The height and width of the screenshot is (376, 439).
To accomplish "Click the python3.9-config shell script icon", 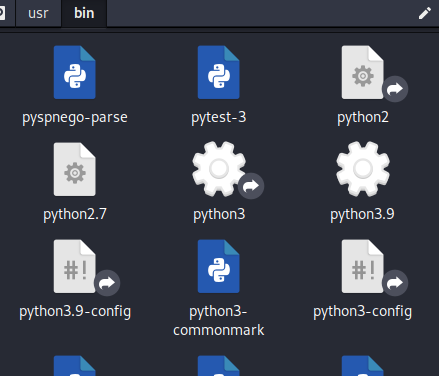I will [x=75, y=266].
